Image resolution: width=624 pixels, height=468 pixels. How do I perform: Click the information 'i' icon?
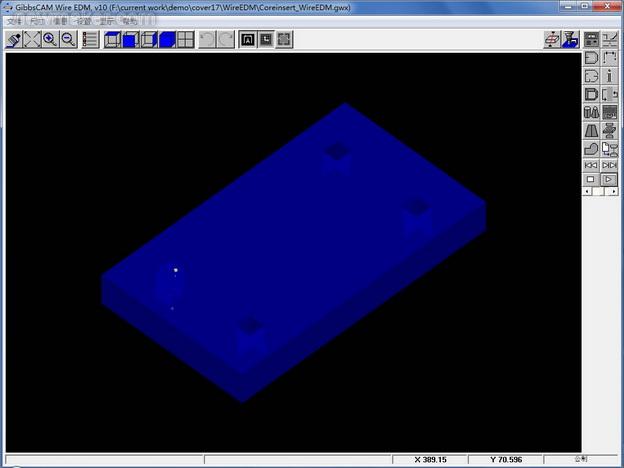[610, 76]
